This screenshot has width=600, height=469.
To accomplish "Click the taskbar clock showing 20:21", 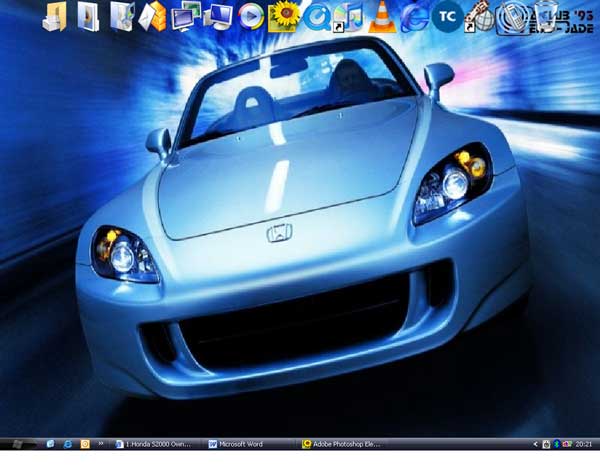I will (583, 443).
